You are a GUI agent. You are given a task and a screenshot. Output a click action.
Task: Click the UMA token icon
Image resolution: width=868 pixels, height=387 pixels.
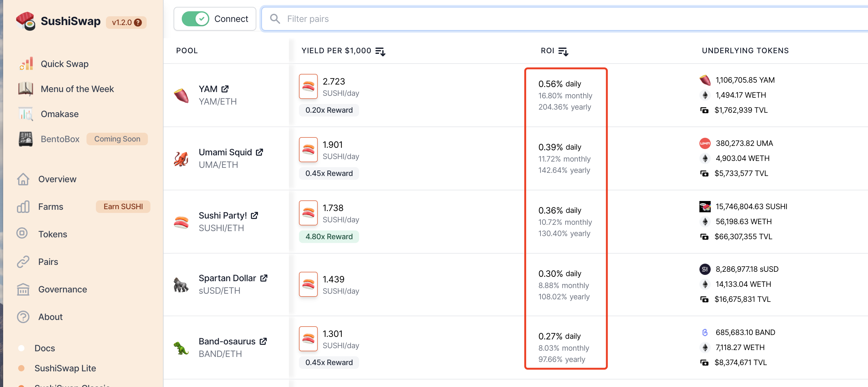[x=705, y=143]
